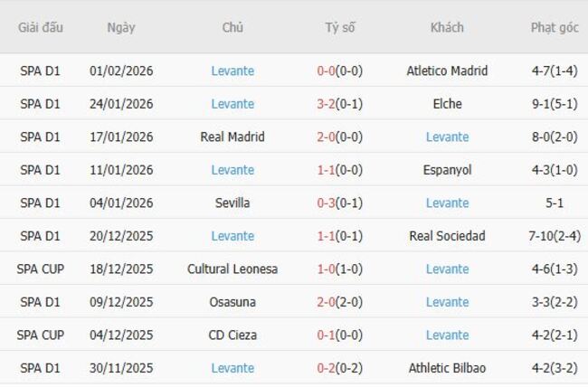The height and width of the screenshot is (387, 588).
Task: Open the Real Madrid team page
Action: [232, 137]
